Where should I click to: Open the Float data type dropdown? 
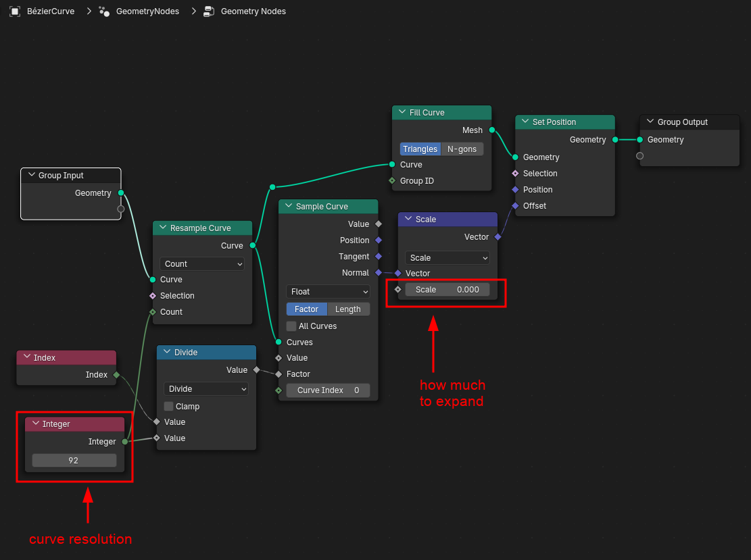[x=328, y=292]
